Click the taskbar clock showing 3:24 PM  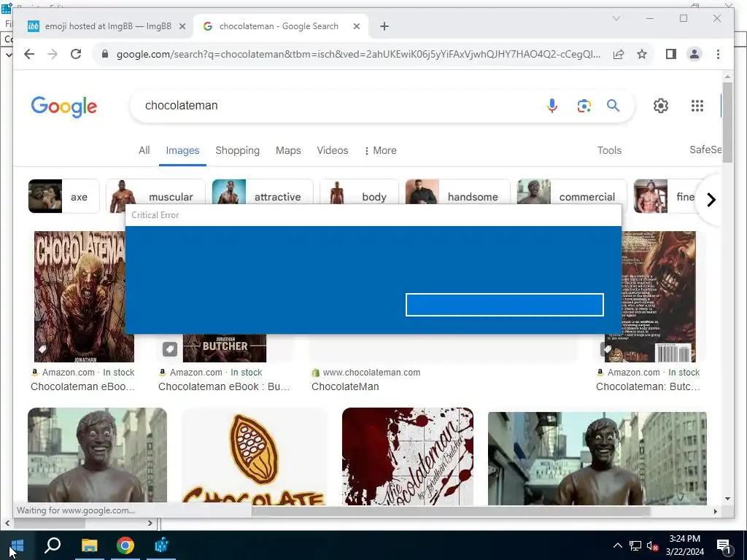(684, 545)
